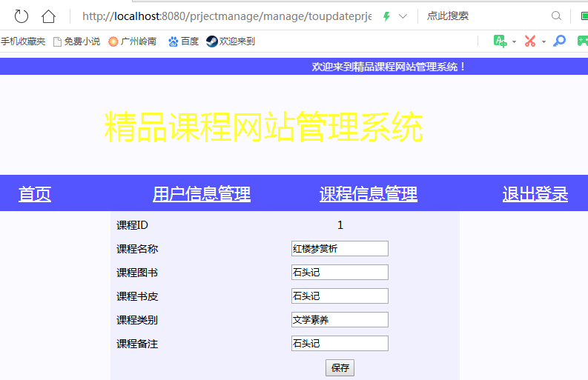Click the 课程备注 input field
The width and height of the screenshot is (588, 380).
point(340,343)
